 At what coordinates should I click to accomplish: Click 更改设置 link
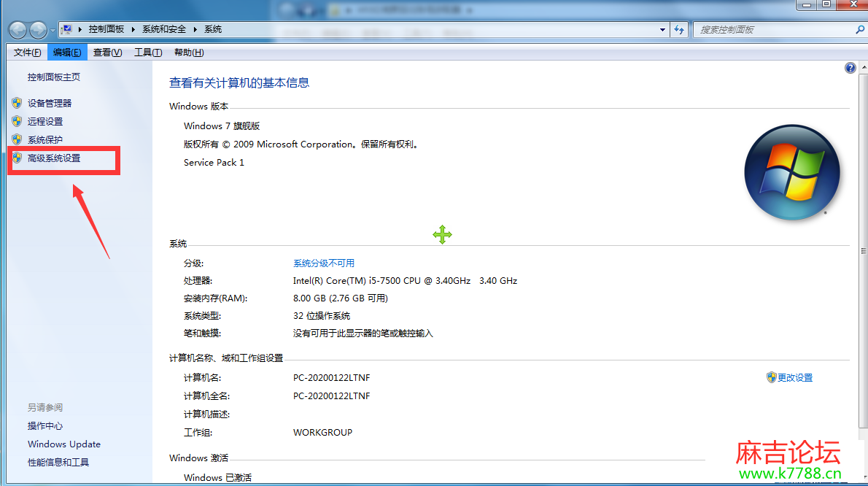coord(795,377)
